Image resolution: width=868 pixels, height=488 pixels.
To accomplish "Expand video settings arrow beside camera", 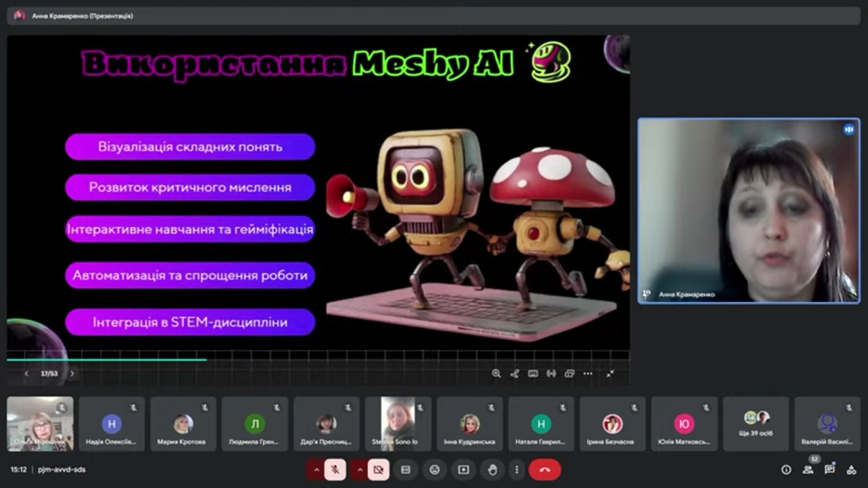I will pyautogui.click(x=359, y=469).
